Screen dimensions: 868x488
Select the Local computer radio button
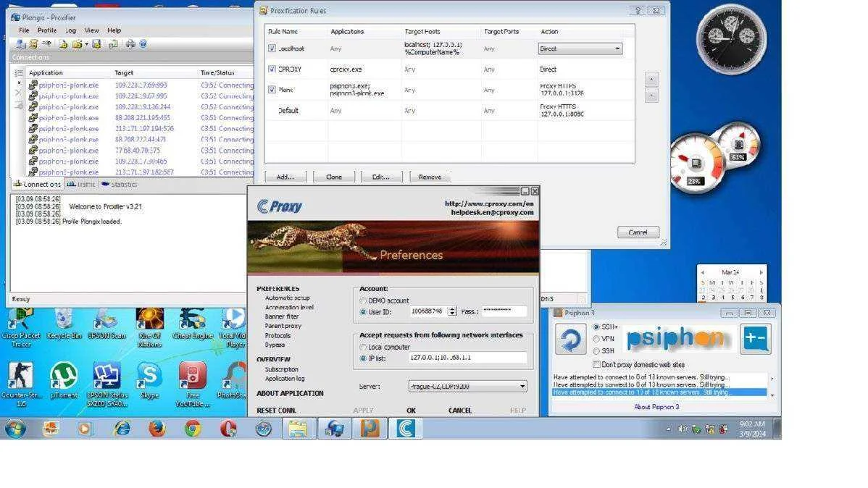pos(363,347)
